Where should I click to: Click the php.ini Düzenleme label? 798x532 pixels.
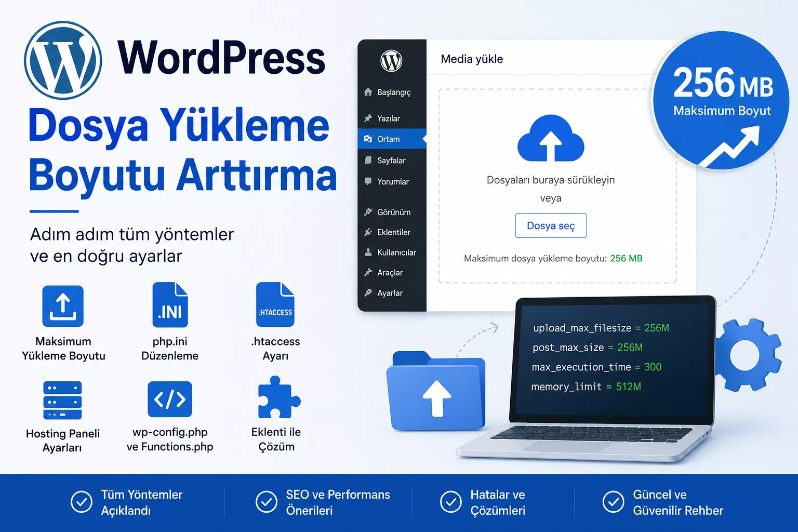(170, 349)
